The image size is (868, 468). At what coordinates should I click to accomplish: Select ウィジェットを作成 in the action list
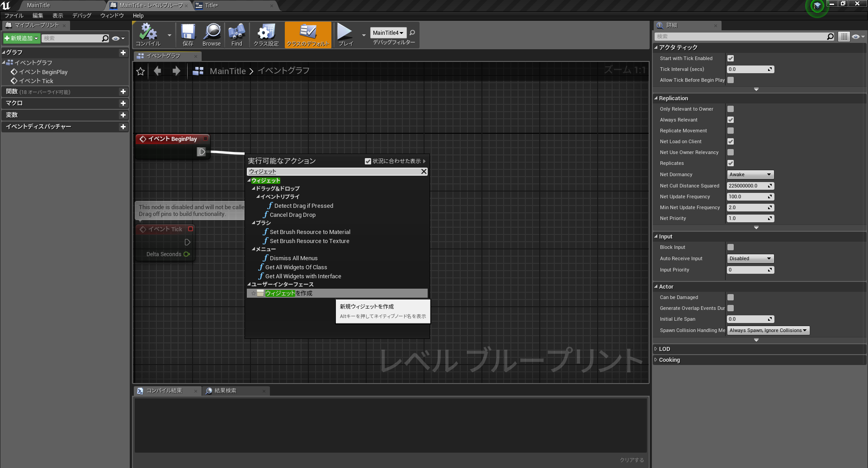(289, 293)
